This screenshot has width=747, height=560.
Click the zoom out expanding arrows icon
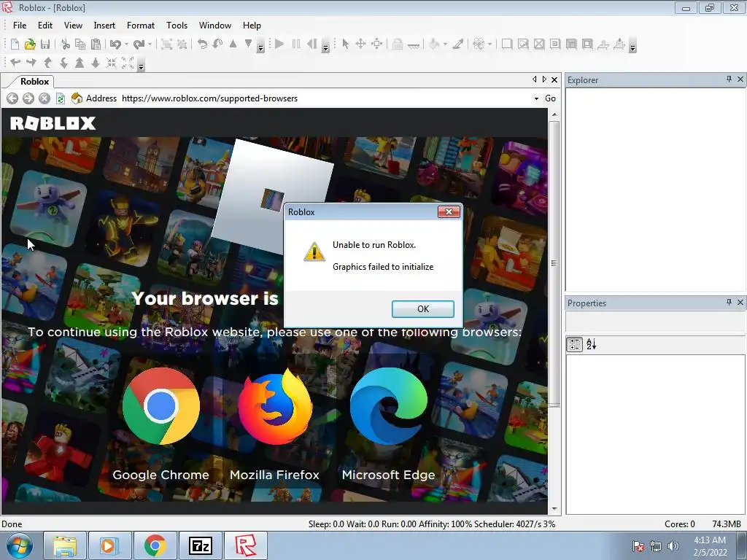point(128,63)
